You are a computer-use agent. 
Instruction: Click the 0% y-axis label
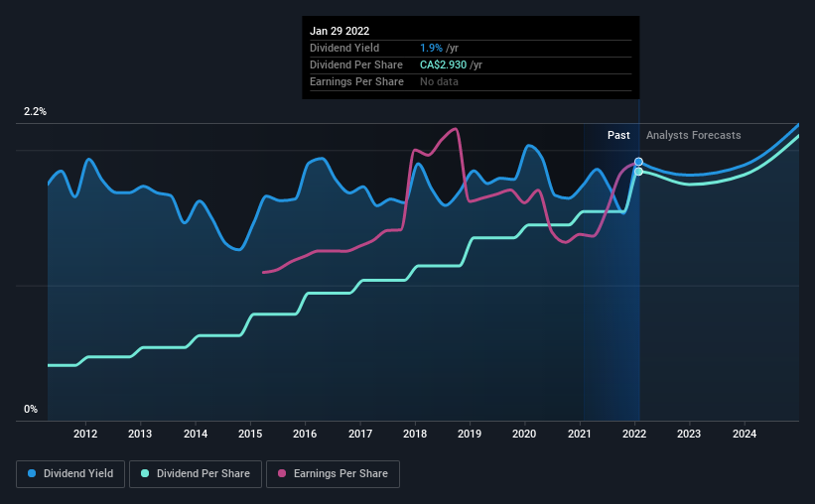pos(31,410)
